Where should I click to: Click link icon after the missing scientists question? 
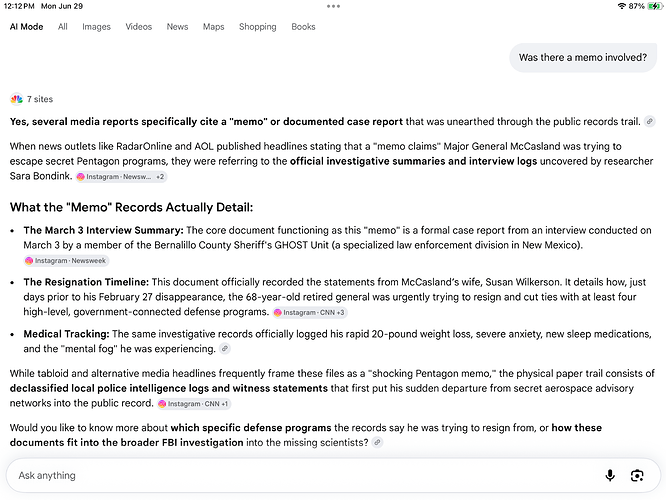377,442
